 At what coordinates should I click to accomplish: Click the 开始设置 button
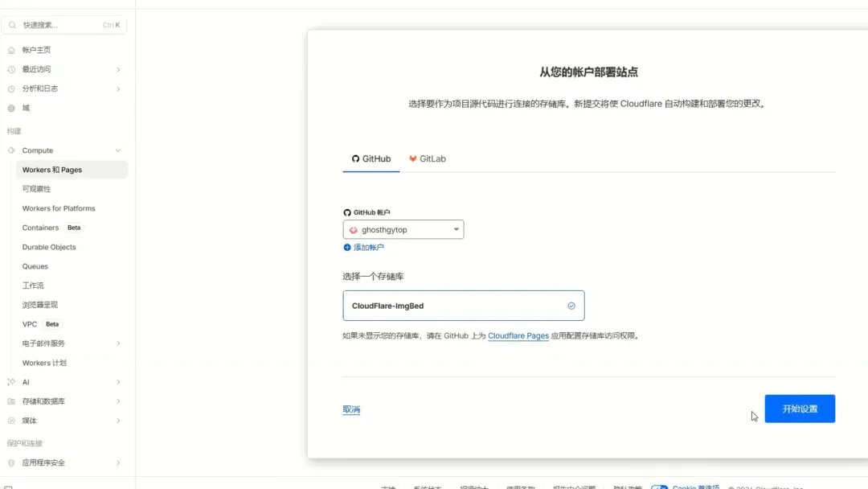[x=800, y=409]
